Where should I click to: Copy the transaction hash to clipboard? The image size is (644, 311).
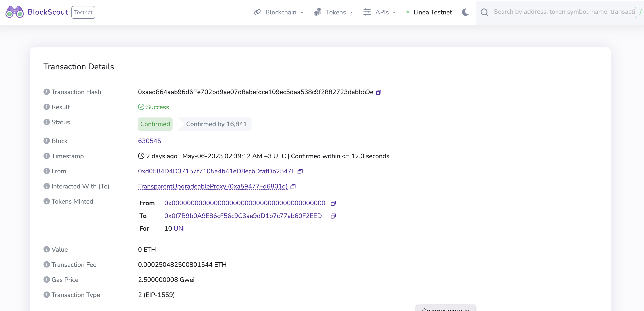click(x=379, y=92)
